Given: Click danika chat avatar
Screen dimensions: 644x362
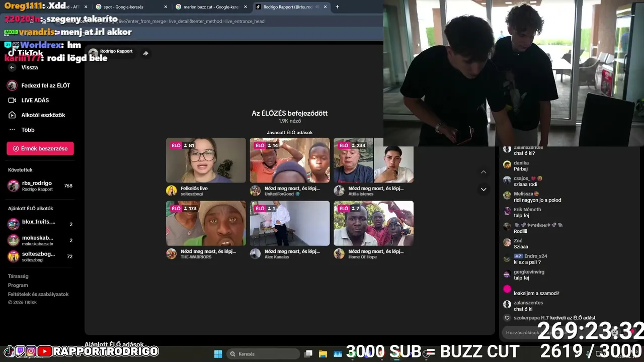Looking at the screenshot, I should pos(507,164).
